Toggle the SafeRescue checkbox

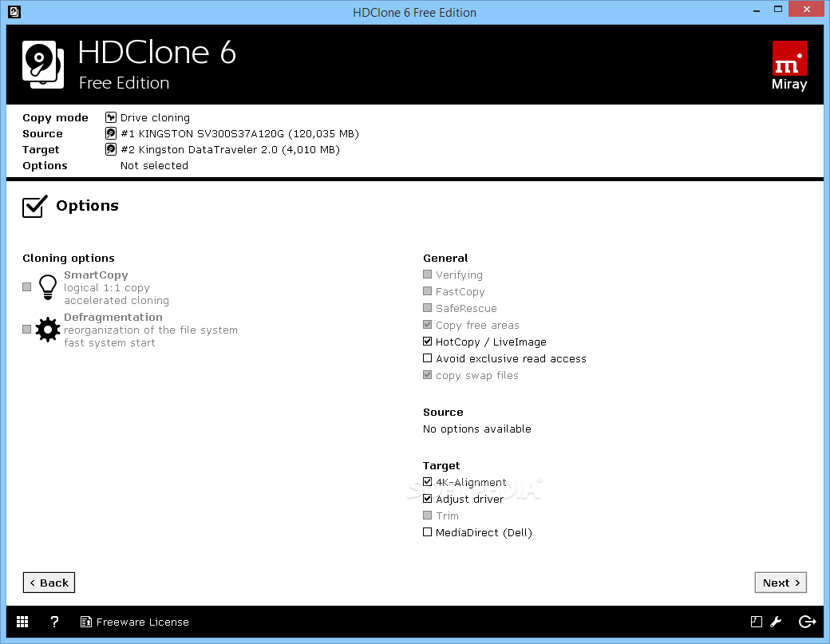[427, 307]
